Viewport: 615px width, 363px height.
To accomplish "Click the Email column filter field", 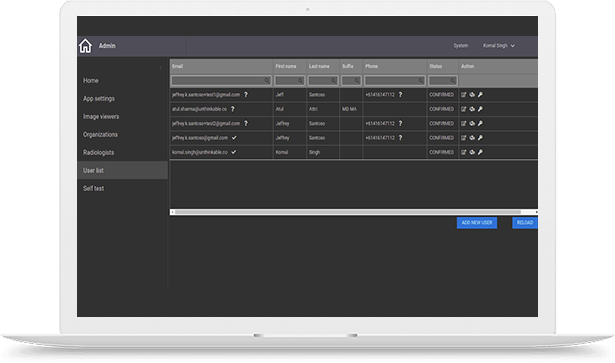I will point(221,81).
